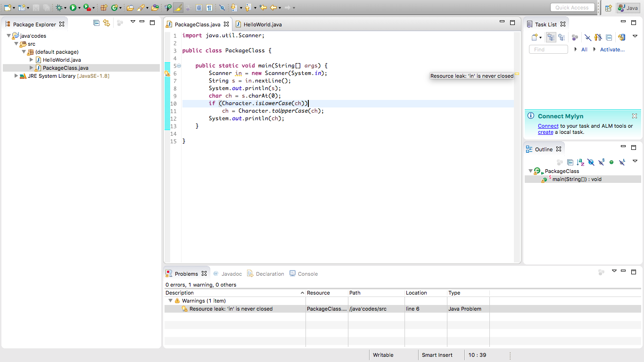Image resolution: width=644 pixels, height=362 pixels.
Task: Click the New file wizard icon
Action: (x=7, y=8)
